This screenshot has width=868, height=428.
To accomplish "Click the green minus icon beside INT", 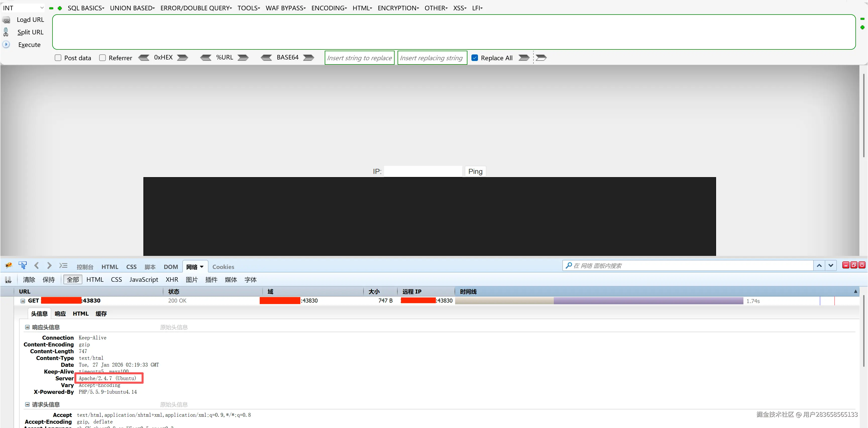I will click(x=51, y=8).
